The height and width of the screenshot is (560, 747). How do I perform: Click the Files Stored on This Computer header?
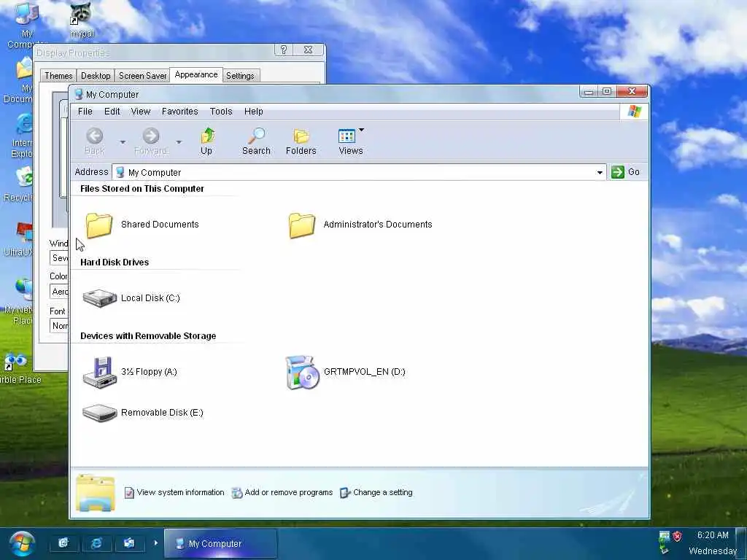[x=142, y=189]
